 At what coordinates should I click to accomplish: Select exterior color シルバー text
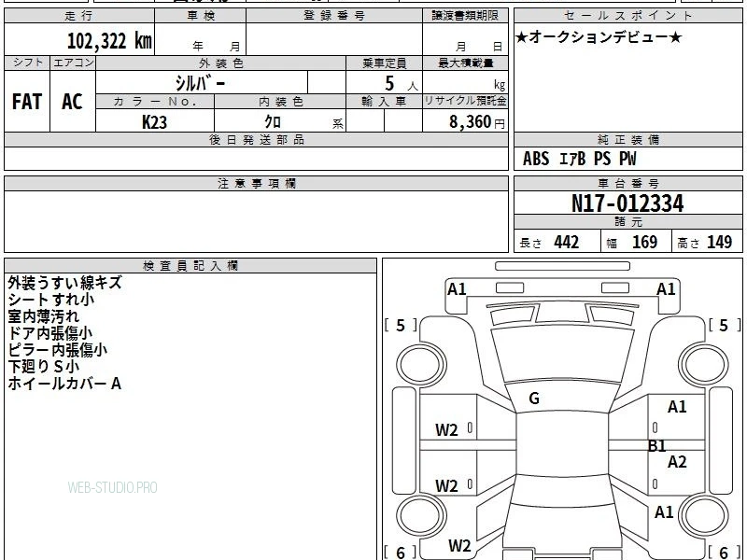[x=200, y=83]
